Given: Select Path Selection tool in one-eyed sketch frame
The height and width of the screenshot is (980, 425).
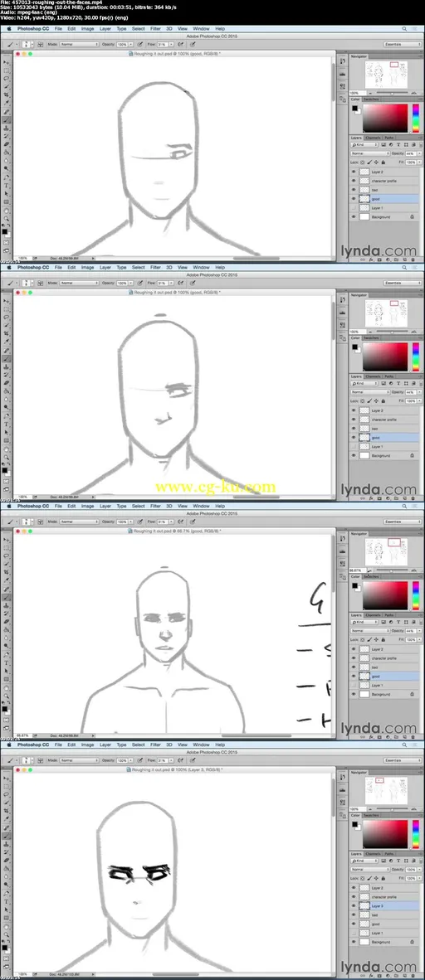Looking at the screenshot, I should click(x=7, y=192).
